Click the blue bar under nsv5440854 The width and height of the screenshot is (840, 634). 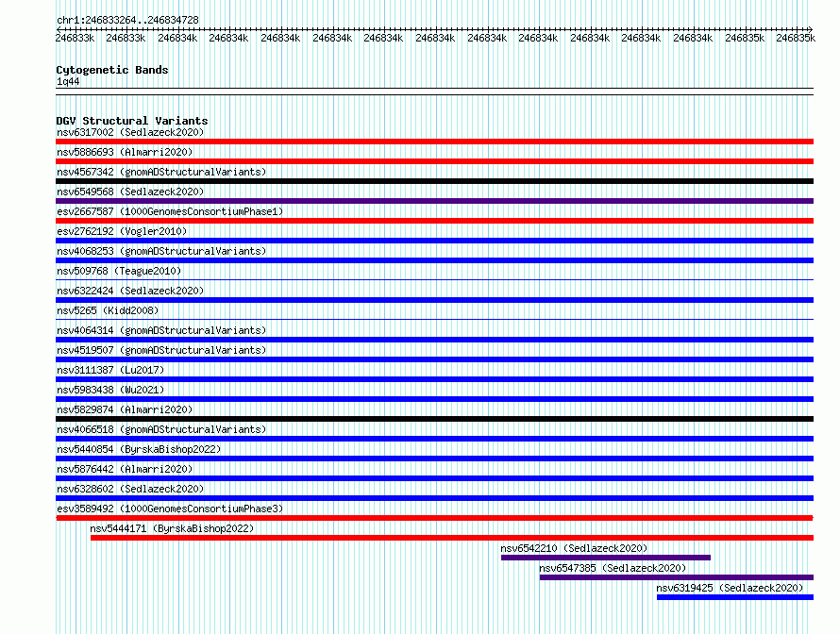tap(434, 459)
